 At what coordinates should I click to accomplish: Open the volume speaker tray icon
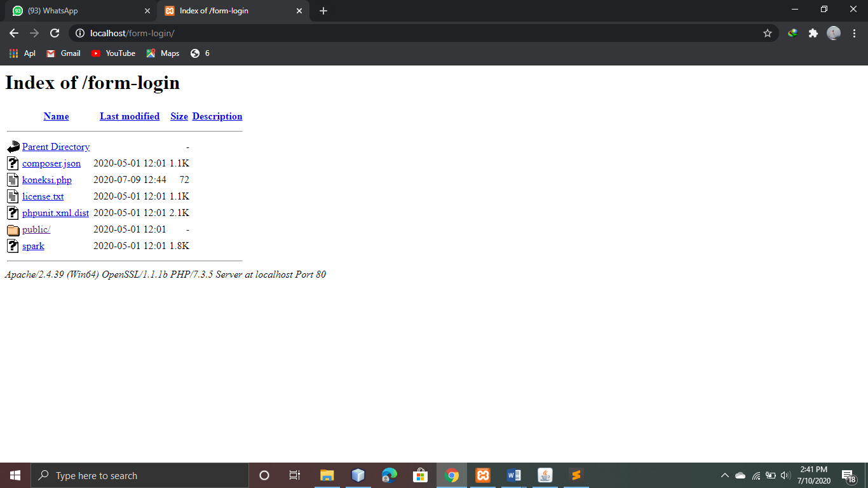pos(785,475)
